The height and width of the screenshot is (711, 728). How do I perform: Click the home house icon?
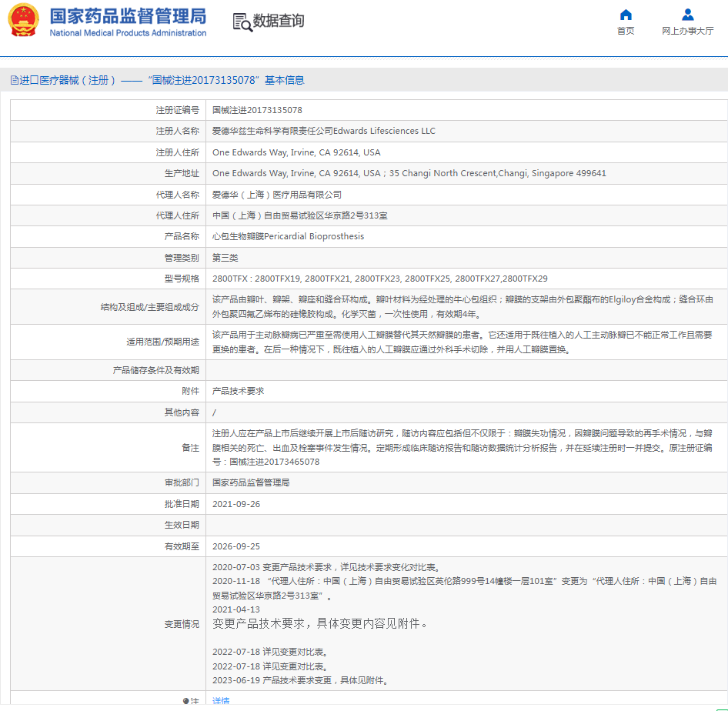click(626, 15)
